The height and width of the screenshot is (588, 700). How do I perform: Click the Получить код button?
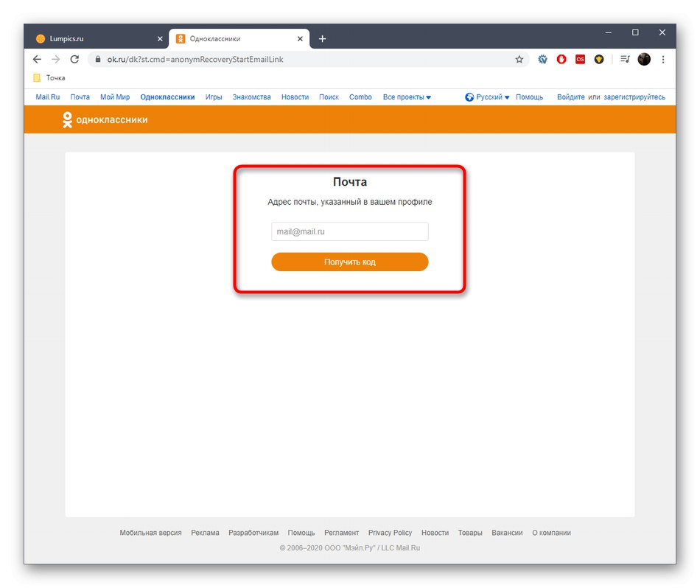tap(349, 262)
